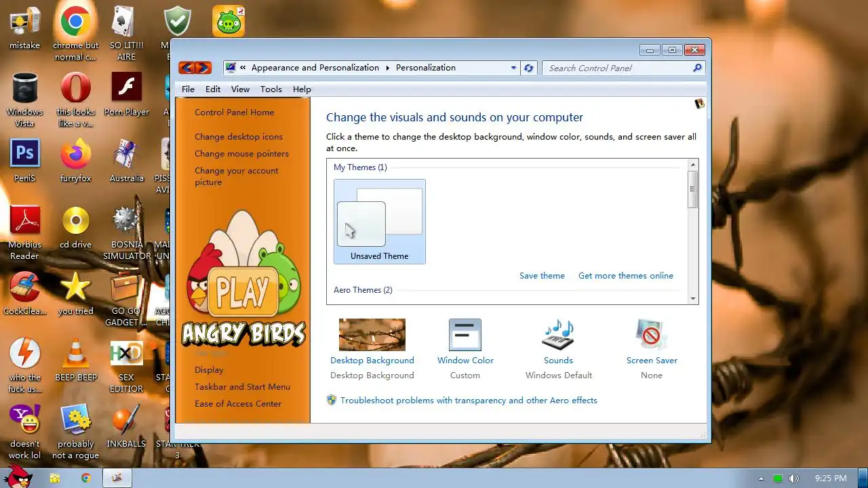The width and height of the screenshot is (868, 488).
Task: Select the 'BEEP BEEP' VLC cone icon
Action: pos(75,361)
